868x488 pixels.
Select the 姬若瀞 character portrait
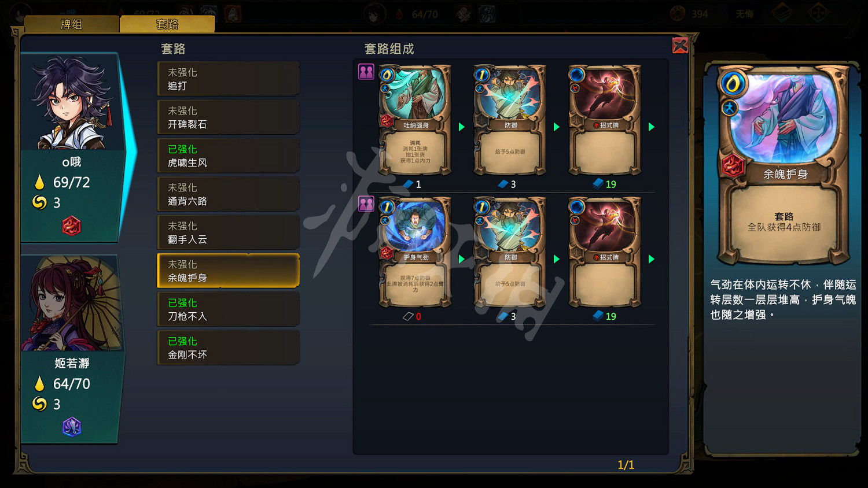pyautogui.click(x=71, y=304)
